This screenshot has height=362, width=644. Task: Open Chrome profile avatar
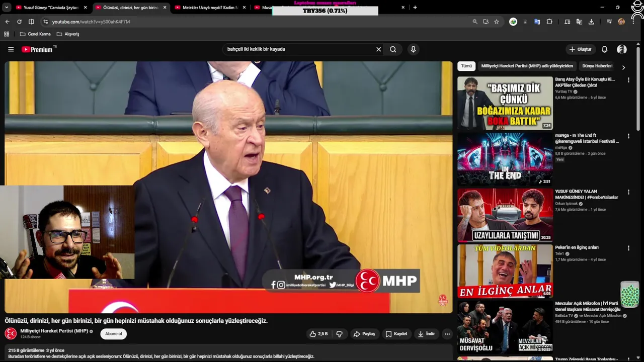[x=621, y=22]
